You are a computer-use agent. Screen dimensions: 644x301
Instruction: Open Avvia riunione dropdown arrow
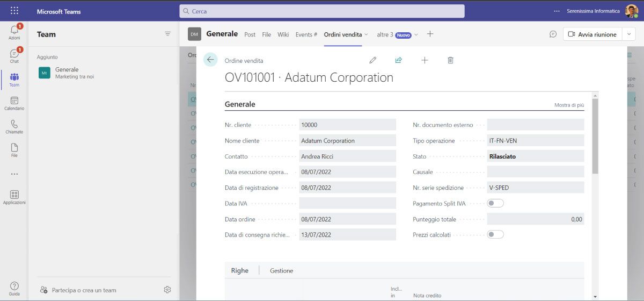click(629, 34)
